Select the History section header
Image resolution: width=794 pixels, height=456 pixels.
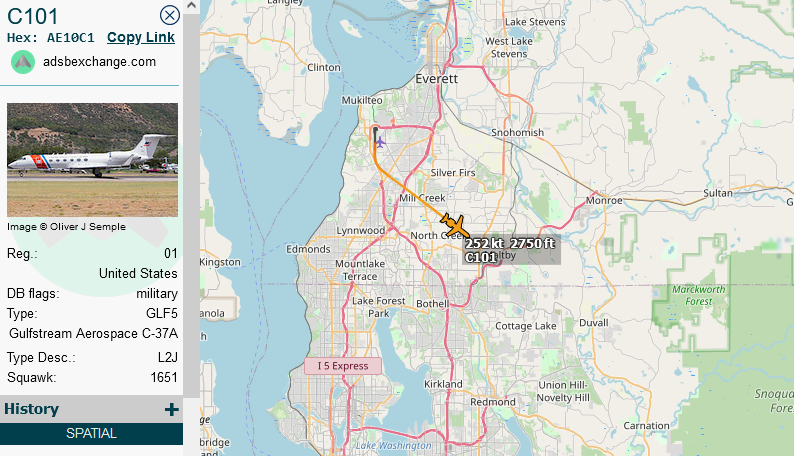tap(91, 409)
